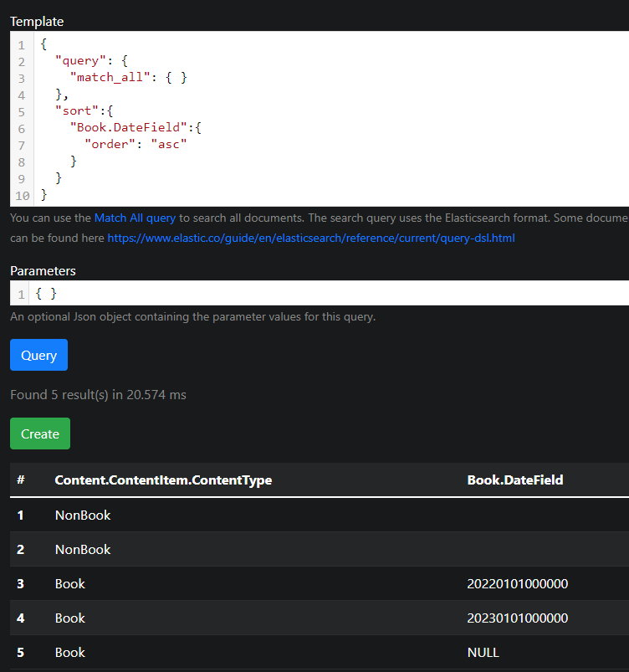Click the Book.DateField column header
Viewport: 629px width, 672px height.
[515, 480]
